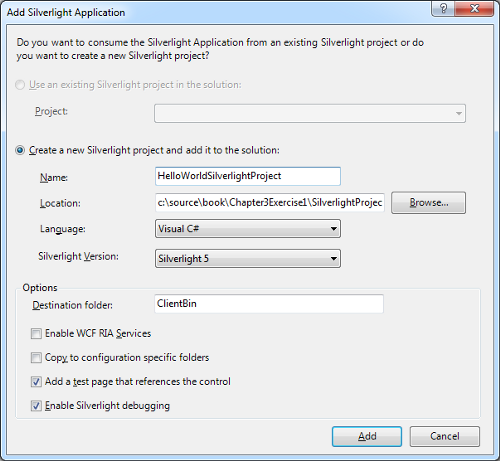Screen dimensions: 500x461
Task: Check Copy to configuration specific folders
Action: 36,358
